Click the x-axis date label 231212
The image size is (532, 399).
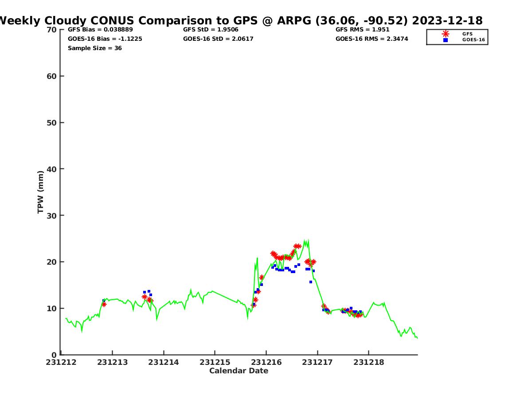[61, 362]
